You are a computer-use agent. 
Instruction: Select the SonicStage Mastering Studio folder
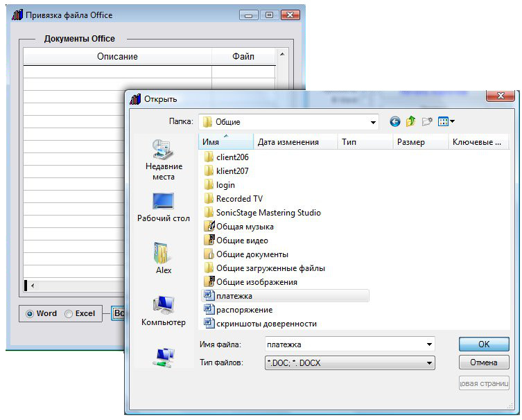click(262, 213)
